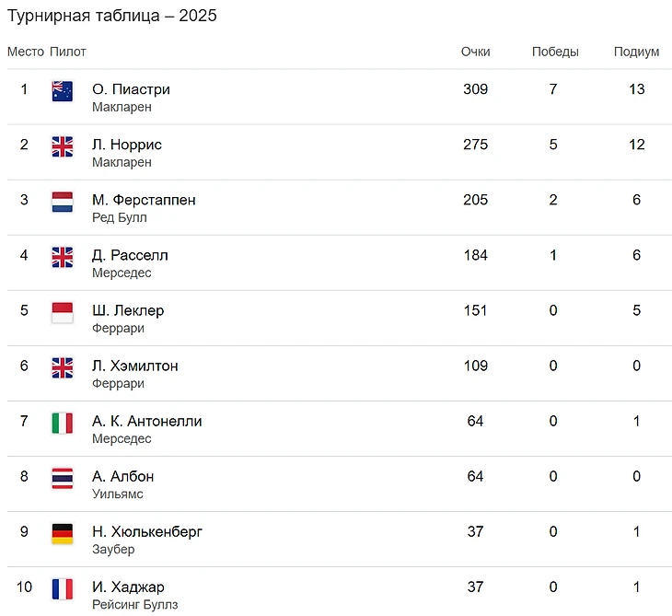Click the Пилот column header
The image size is (672, 616).
tap(68, 52)
